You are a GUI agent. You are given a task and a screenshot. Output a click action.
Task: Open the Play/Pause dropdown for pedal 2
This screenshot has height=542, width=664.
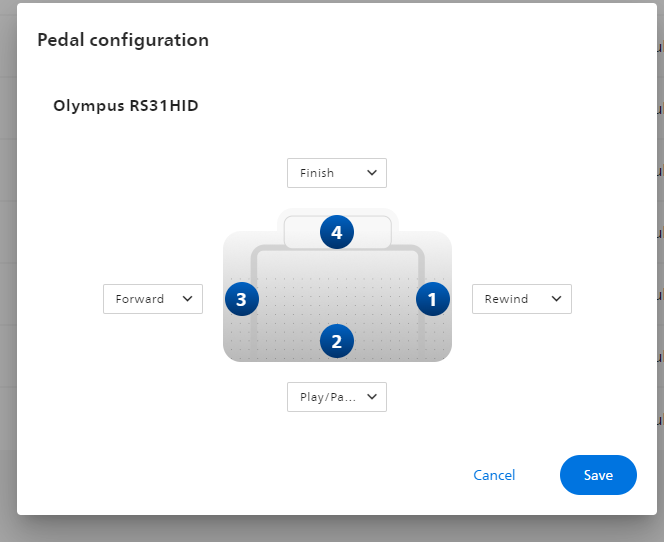click(337, 397)
